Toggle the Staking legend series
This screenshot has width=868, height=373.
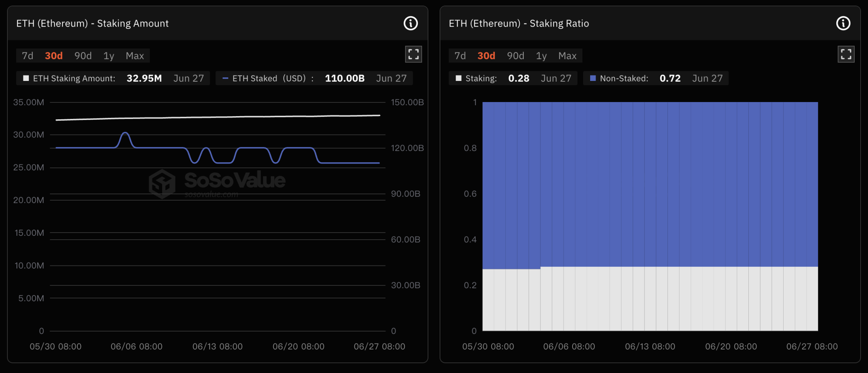481,79
